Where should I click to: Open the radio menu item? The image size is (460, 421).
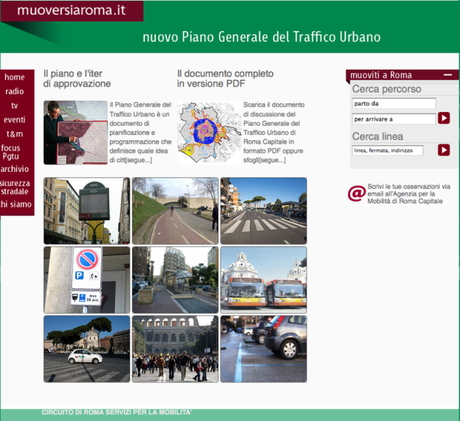[15, 91]
